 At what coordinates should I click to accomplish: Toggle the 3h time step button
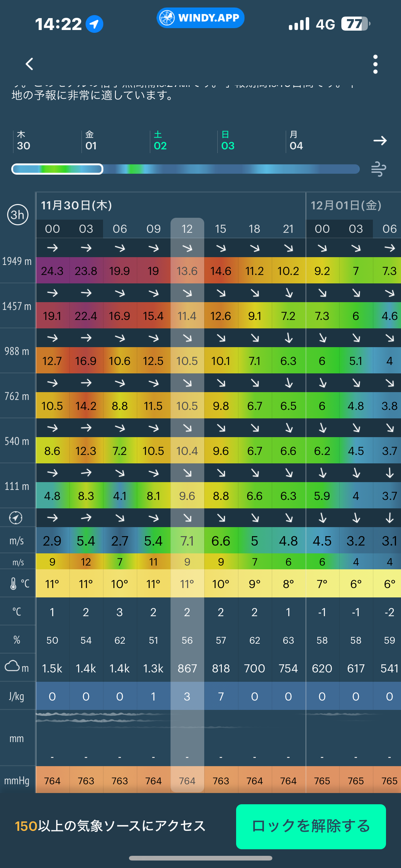coord(17,215)
